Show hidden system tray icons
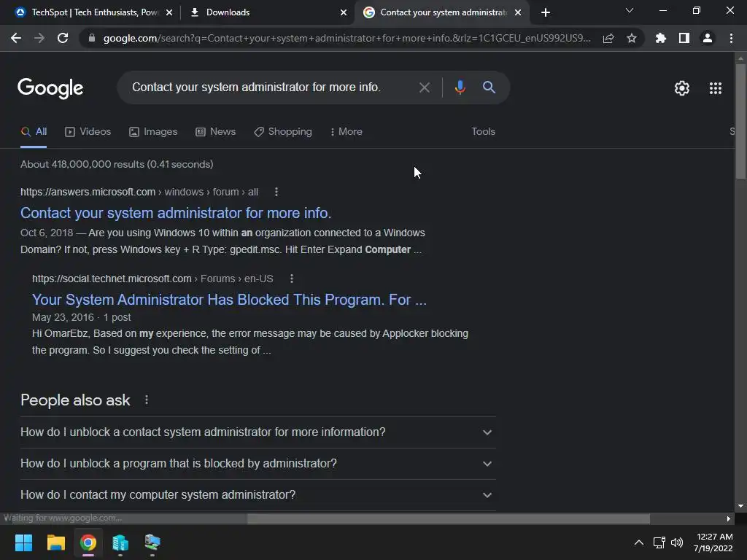The image size is (747, 560). click(639, 542)
